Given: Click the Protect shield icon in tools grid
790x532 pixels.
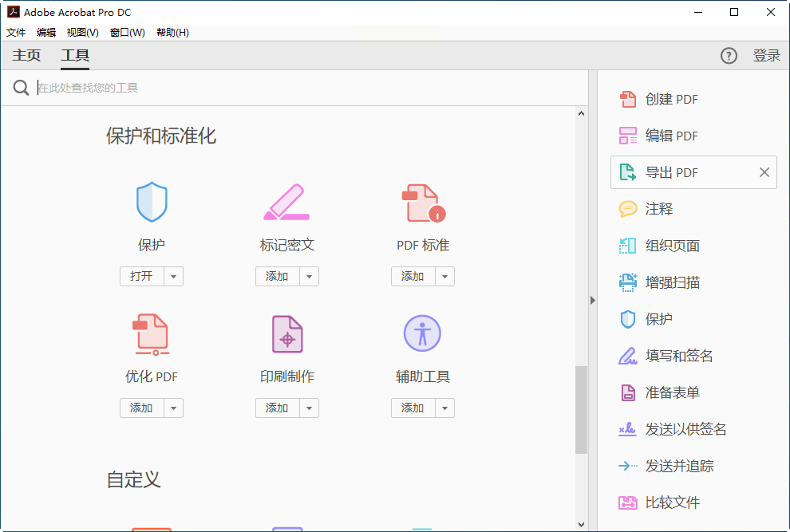Looking at the screenshot, I should point(152,202).
